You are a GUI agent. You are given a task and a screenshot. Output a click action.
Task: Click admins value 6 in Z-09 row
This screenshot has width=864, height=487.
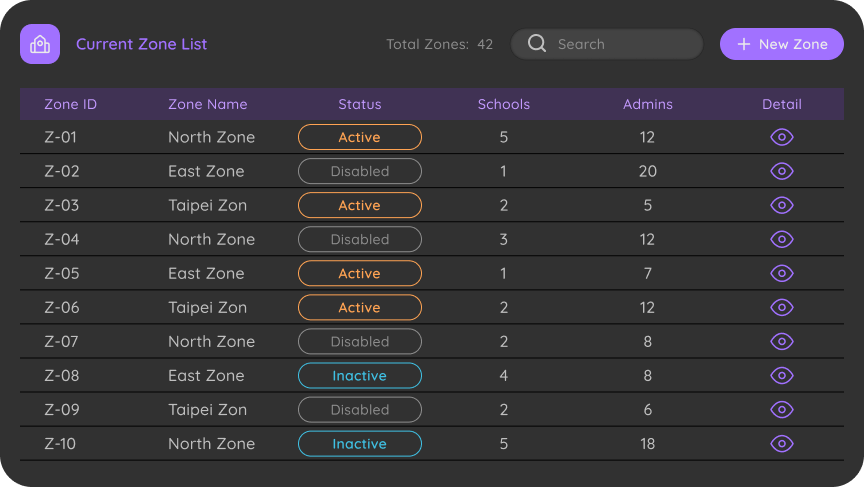tap(647, 410)
